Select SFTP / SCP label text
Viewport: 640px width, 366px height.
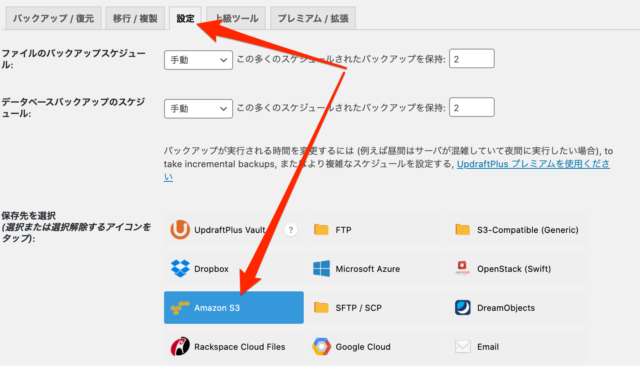(x=358, y=308)
